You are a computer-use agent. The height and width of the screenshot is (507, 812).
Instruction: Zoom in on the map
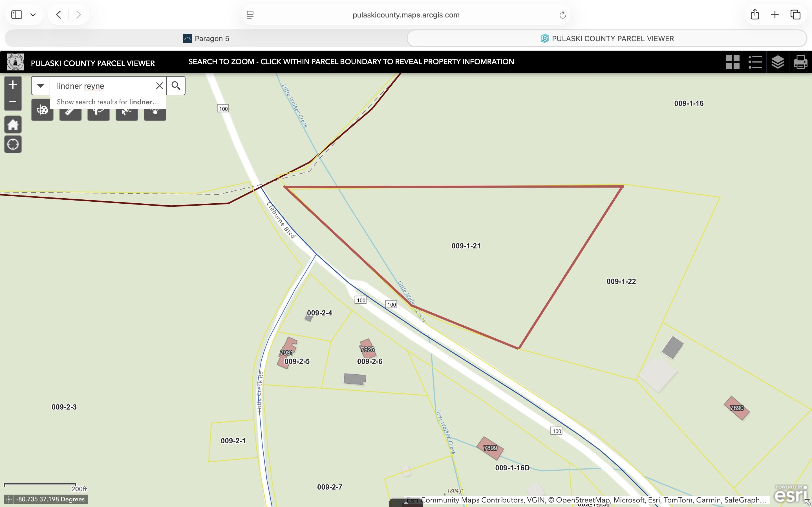point(13,85)
